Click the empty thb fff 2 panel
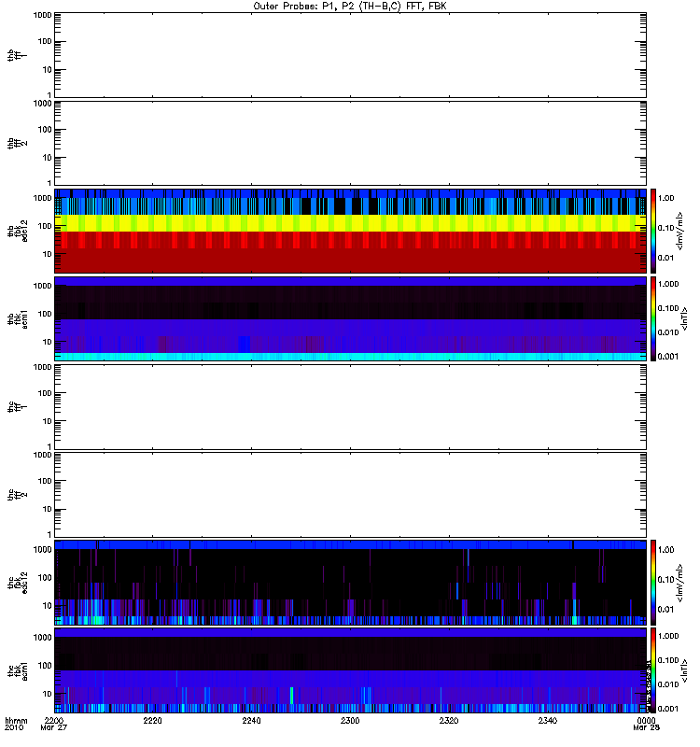Image resolution: width=700 pixels, height=747 pixels. [x=350, y=143]
